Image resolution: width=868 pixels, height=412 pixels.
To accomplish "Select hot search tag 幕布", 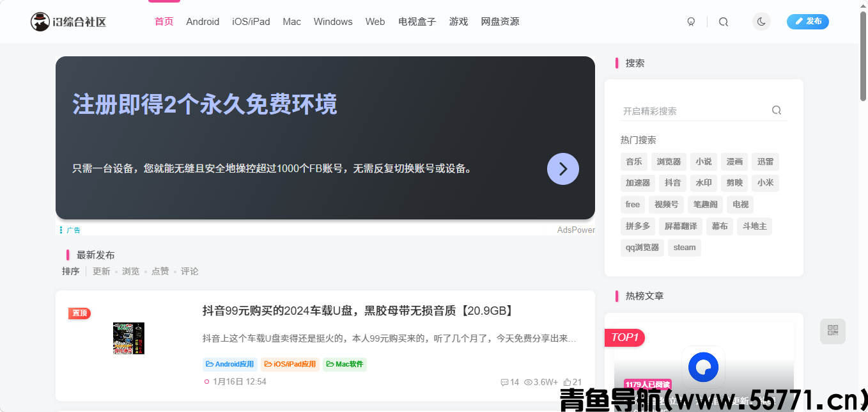I will (x=720, y=226).
